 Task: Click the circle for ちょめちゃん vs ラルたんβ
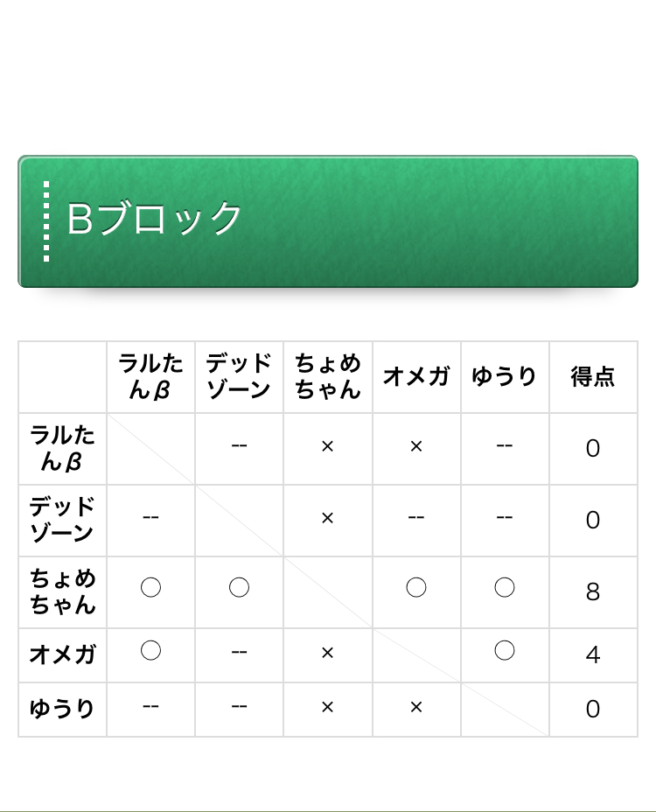150,587
